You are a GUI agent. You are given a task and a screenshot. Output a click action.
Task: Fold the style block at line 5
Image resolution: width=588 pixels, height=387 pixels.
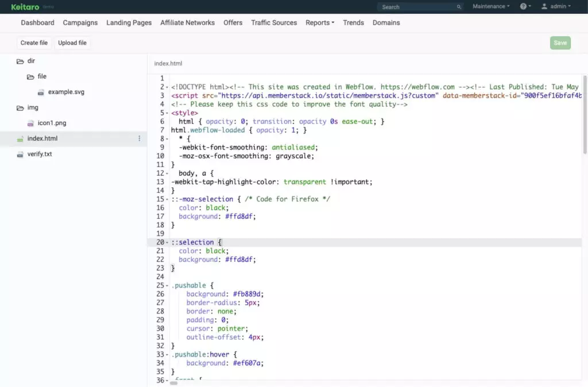167,113
